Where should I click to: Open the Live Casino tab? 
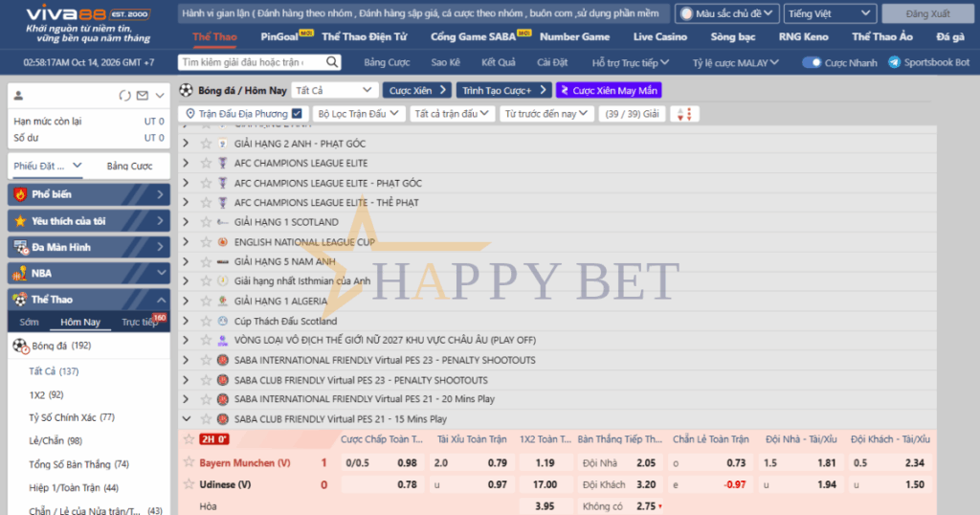click(x=660, y=37)
